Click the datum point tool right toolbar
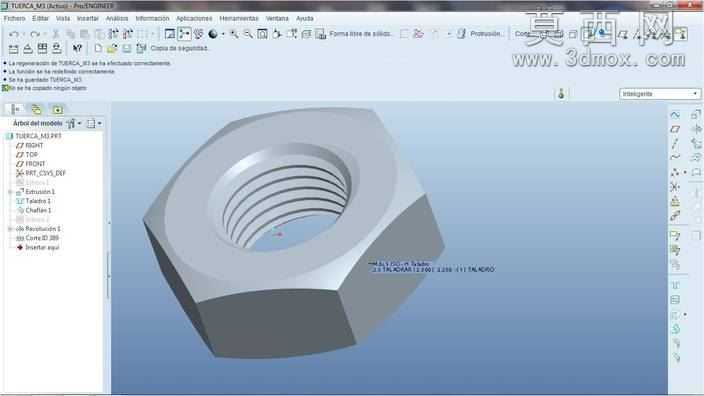This screenshot has width=704, height=396. pyautogui.click(x=675, y=172)
